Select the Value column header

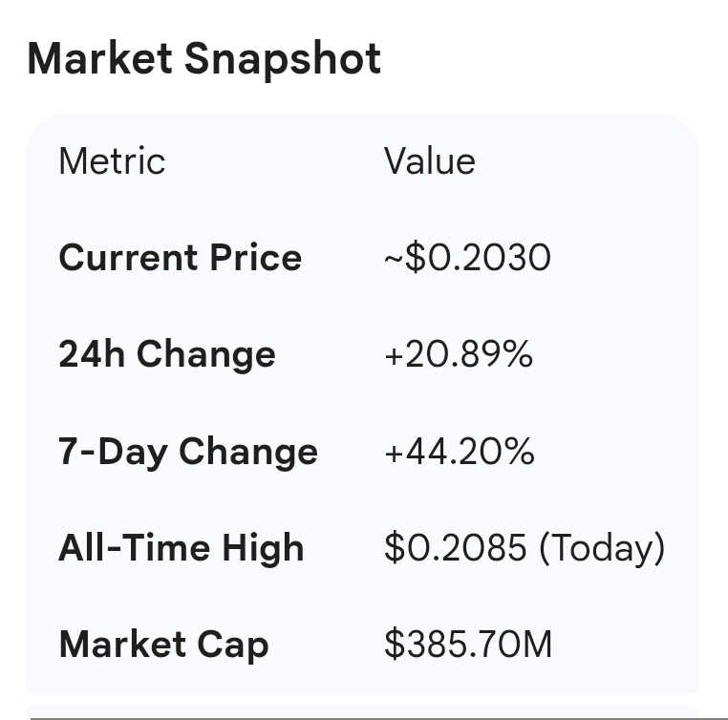click(x=429, y=161)
